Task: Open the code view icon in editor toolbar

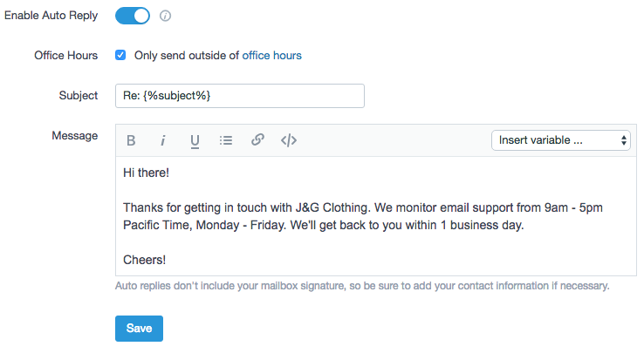Action: (289, 140)
